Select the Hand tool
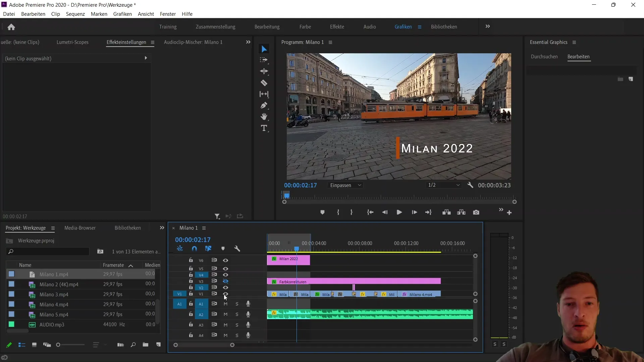The image size is (644, 362). pyautogui.click(x=264, y=117)
